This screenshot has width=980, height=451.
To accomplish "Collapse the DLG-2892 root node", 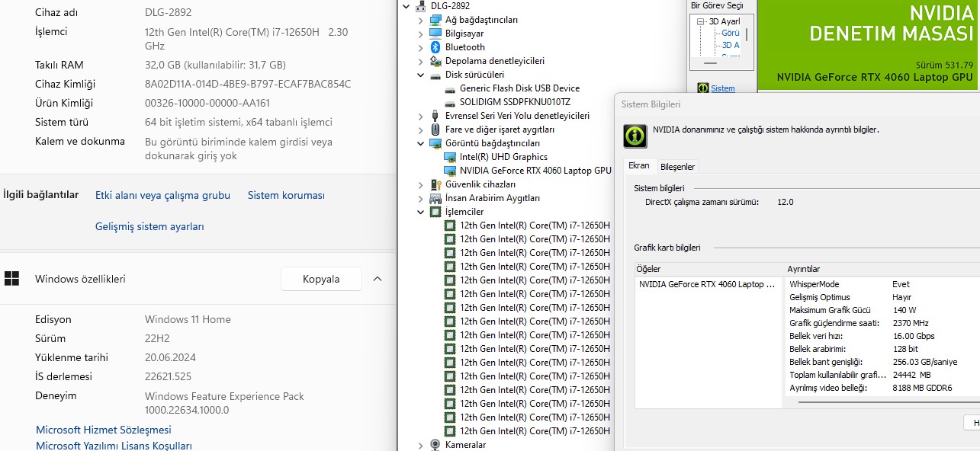I will [x=406, y=6].
